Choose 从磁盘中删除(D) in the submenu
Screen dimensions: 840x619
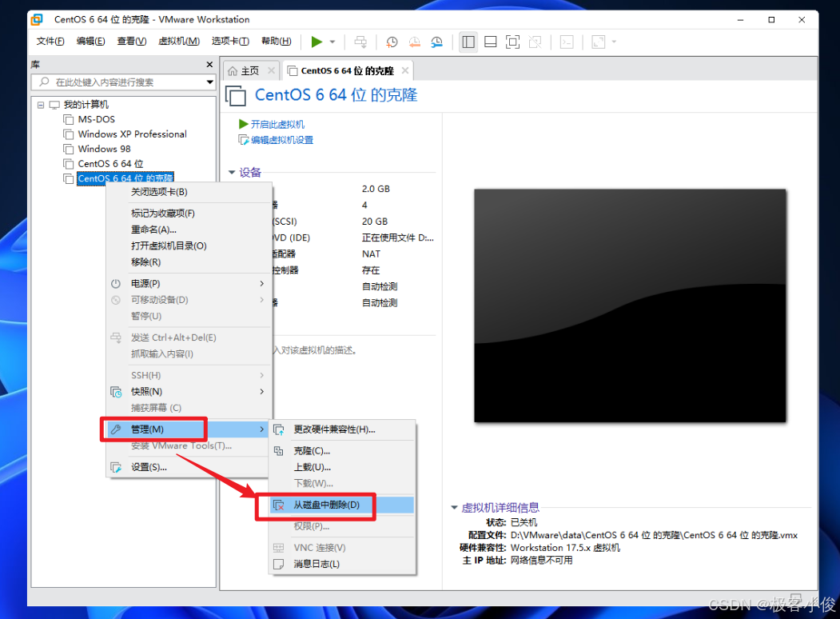(342, 505)
